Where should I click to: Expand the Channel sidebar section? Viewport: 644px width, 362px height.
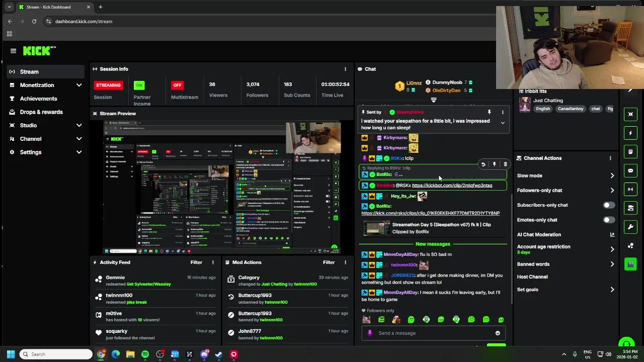click(x=79, y=139)
